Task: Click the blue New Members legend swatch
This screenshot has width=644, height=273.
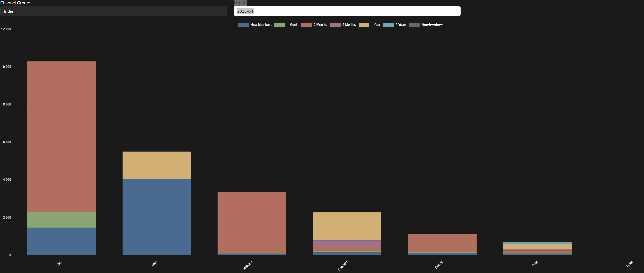Action: pos(243,25)
